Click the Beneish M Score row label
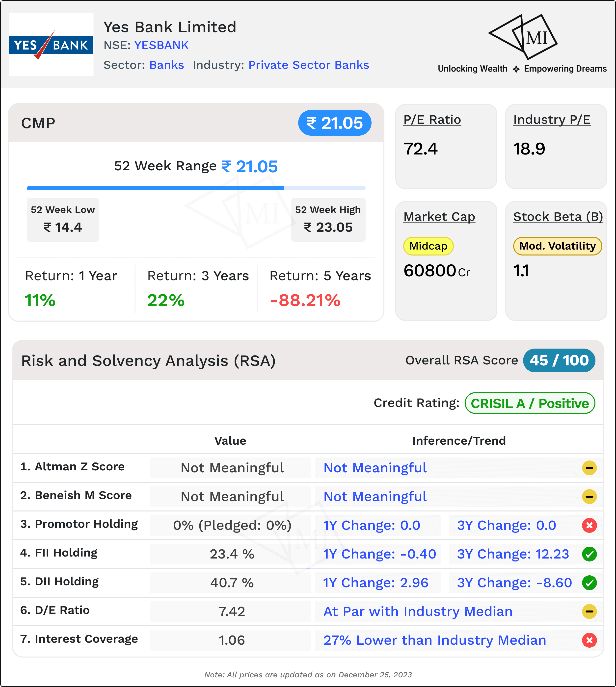This screenshot has width=616, height=687. point(76,495)
